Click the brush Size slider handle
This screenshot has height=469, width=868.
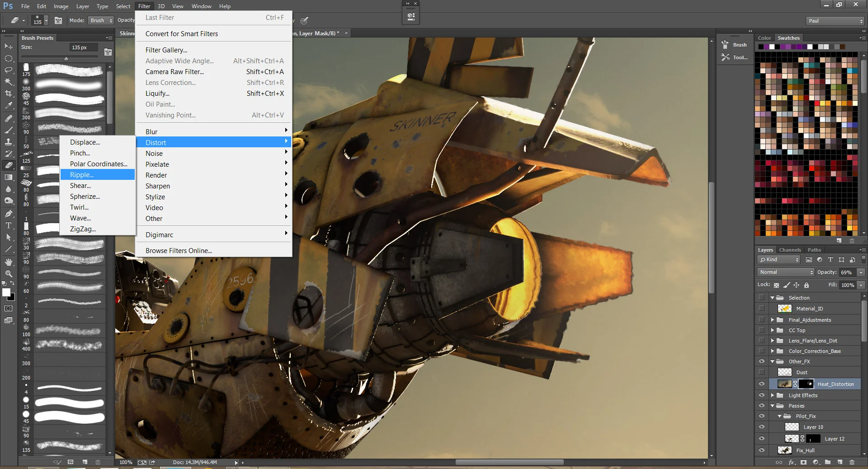tap(66, 59)
